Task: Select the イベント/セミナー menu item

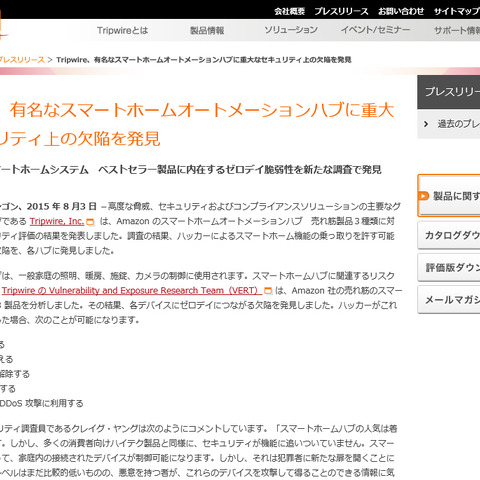Action: tap(375, 30)
